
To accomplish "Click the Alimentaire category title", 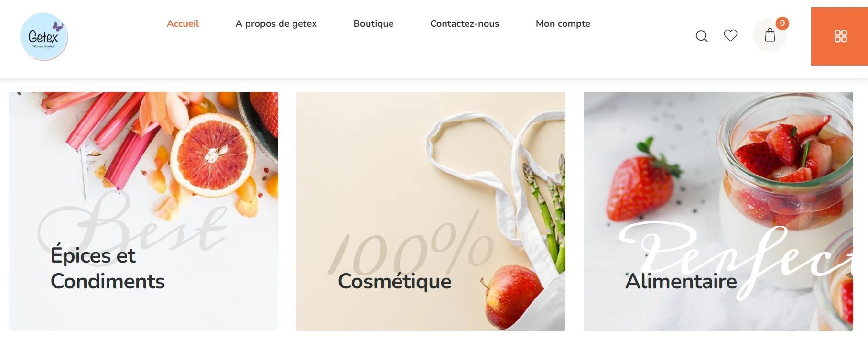I will (x=681, y=281).
